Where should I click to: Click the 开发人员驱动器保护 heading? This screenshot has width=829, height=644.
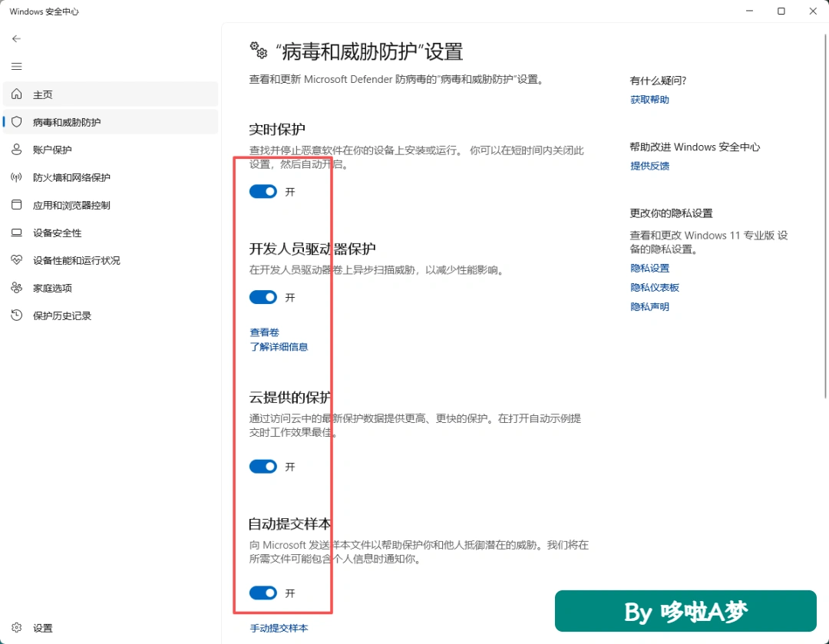(x=312, y=249)
